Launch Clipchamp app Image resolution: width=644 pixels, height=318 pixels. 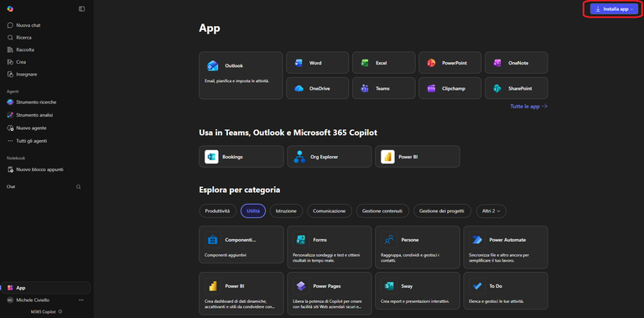[x=449, y=88]
